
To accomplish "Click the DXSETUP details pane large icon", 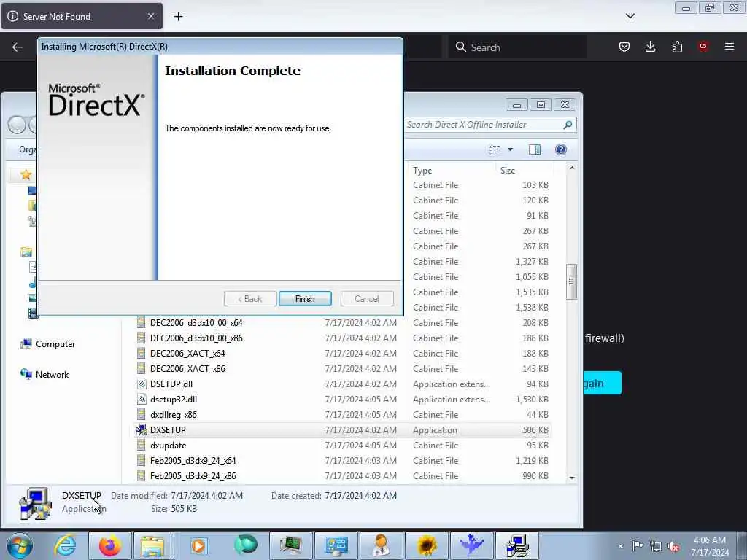I will click(x=35, y=503).
